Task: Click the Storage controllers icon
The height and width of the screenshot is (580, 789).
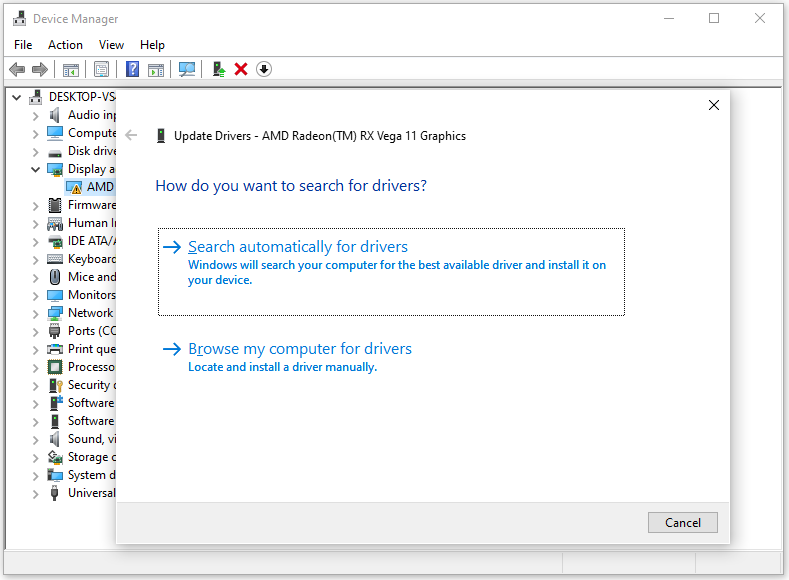Action: tap(55, 457)
